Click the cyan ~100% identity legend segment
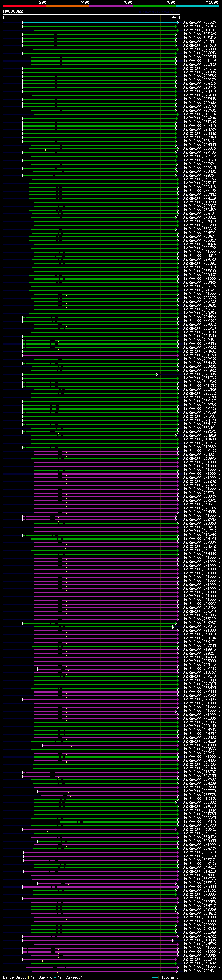222x980 pixels. click(197, 6)
